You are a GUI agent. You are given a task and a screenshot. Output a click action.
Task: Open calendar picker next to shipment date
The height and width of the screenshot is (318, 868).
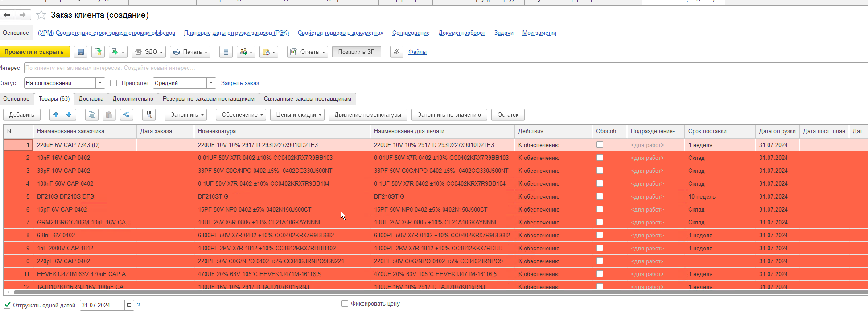point(129,305)
